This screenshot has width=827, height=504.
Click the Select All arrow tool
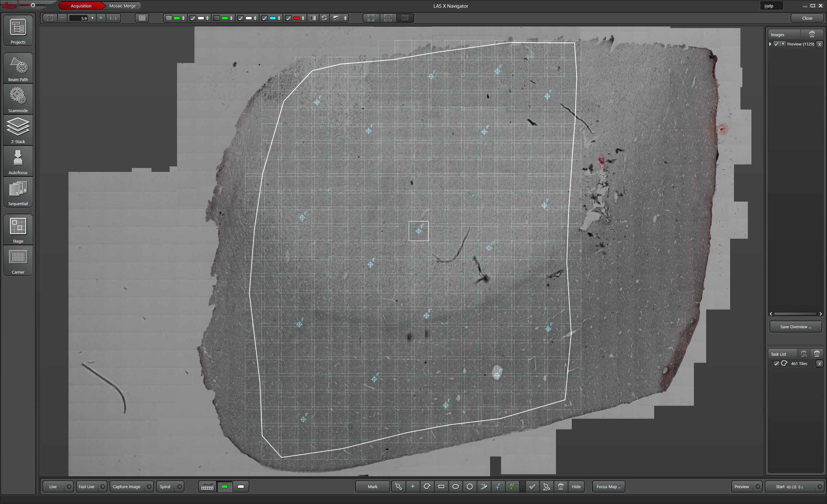546,487
